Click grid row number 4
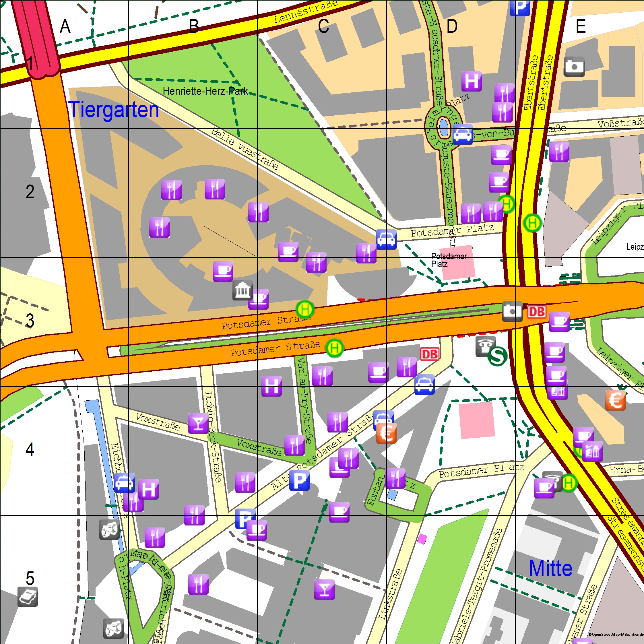The height and width of the screenshot is (644, 644). (x=30, y=449)
